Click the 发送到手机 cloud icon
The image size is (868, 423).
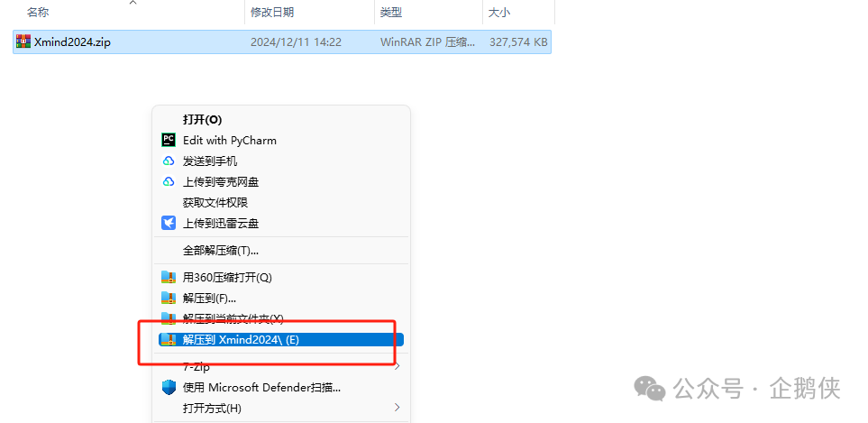[x=168, y=161]
